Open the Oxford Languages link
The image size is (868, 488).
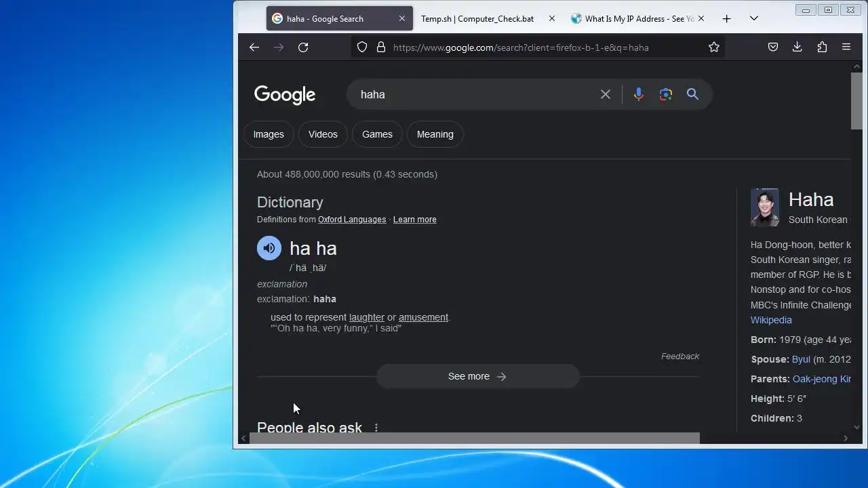point(352,220)
